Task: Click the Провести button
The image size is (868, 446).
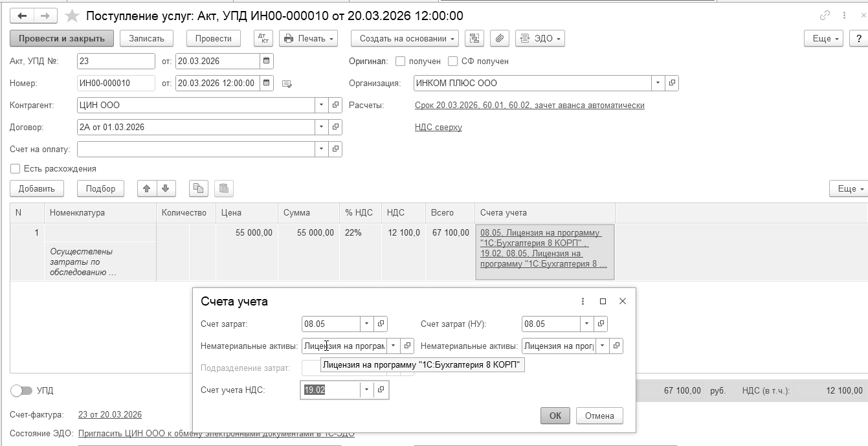Action: point(214,38)
